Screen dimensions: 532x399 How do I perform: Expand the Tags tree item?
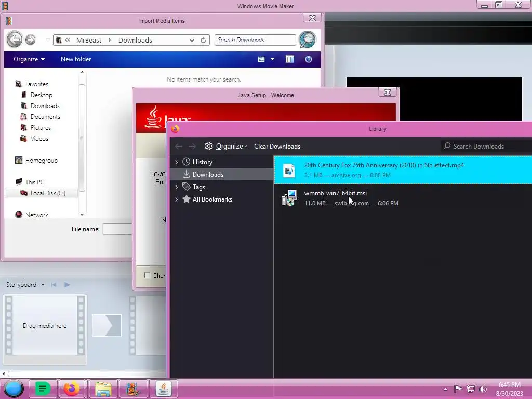pyautogui.click(x=177, y=187)
